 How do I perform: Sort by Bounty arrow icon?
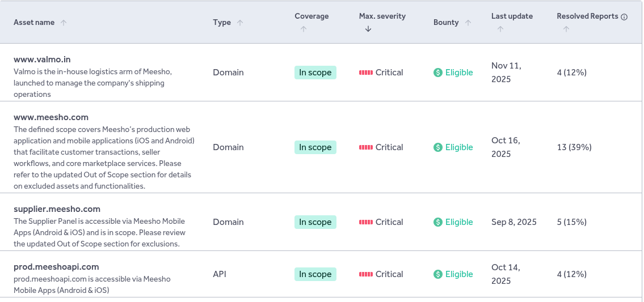[468, 23]
